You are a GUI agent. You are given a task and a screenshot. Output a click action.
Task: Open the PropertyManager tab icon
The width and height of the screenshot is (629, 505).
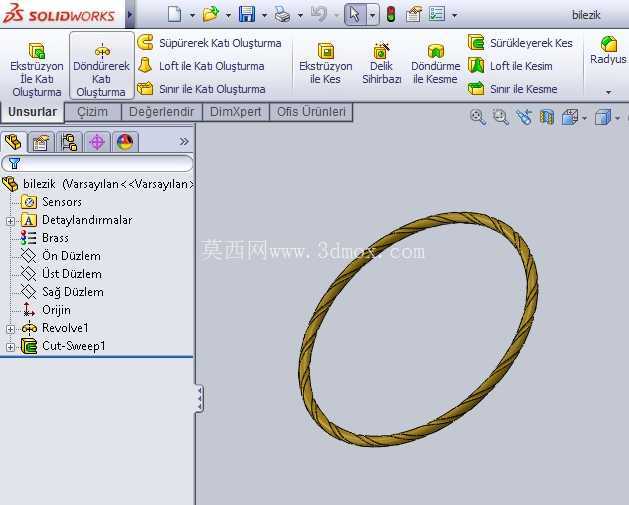[41, 142]
